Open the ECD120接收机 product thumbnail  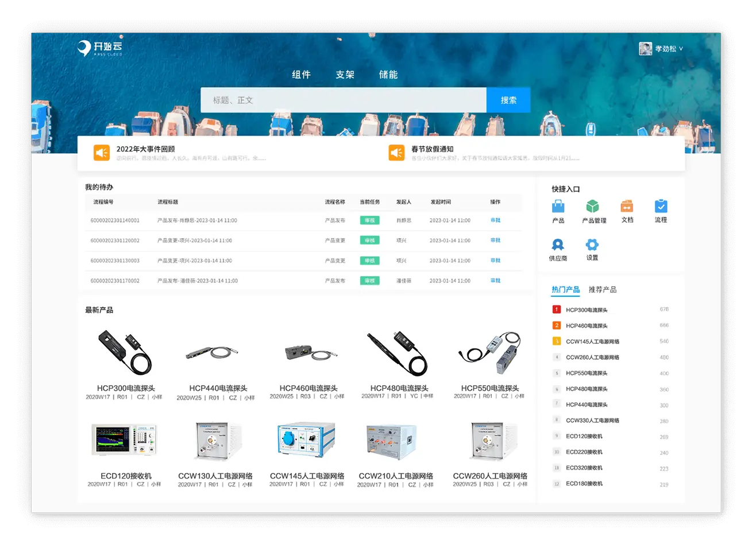click(124, 441)
